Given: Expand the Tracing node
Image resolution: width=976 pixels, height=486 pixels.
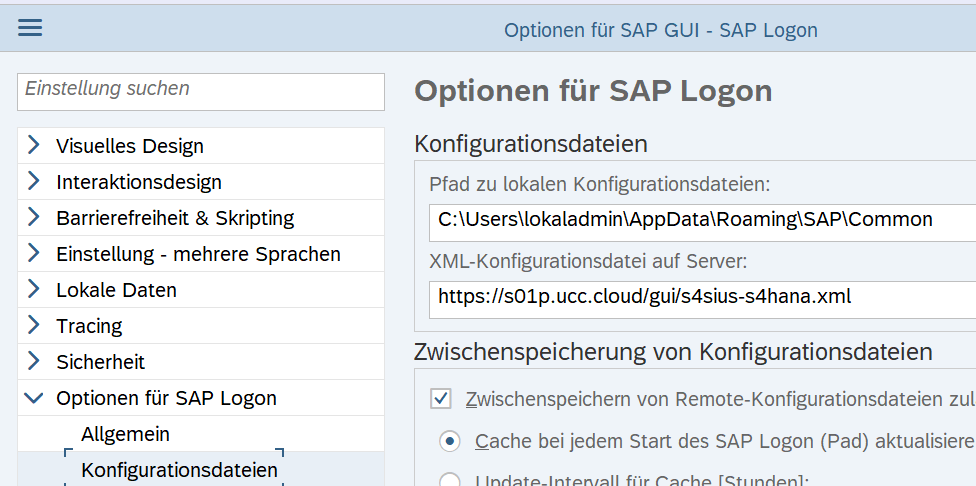Looking at the screenshot, I should (x=34, y=326).
